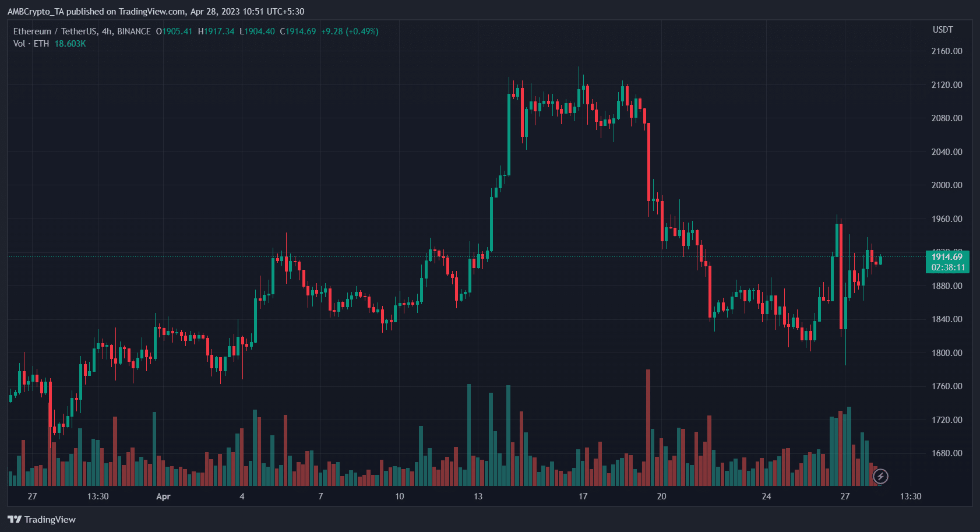Click the close value C1914.69 in the header
Screen dimensions: 980x532
(x=298, y=31)
